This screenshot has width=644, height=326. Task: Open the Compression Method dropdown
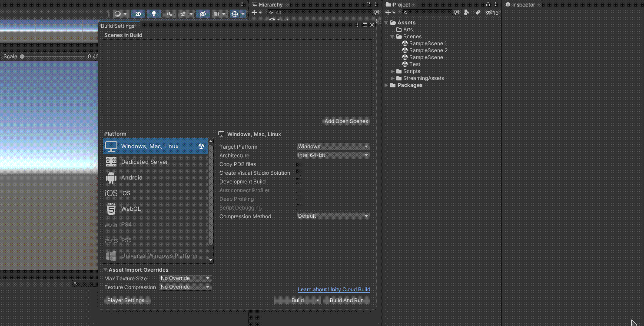[333, 216]
